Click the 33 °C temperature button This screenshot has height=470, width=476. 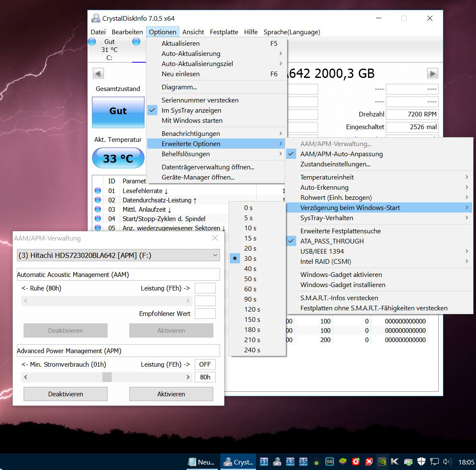tap(118, 158)
